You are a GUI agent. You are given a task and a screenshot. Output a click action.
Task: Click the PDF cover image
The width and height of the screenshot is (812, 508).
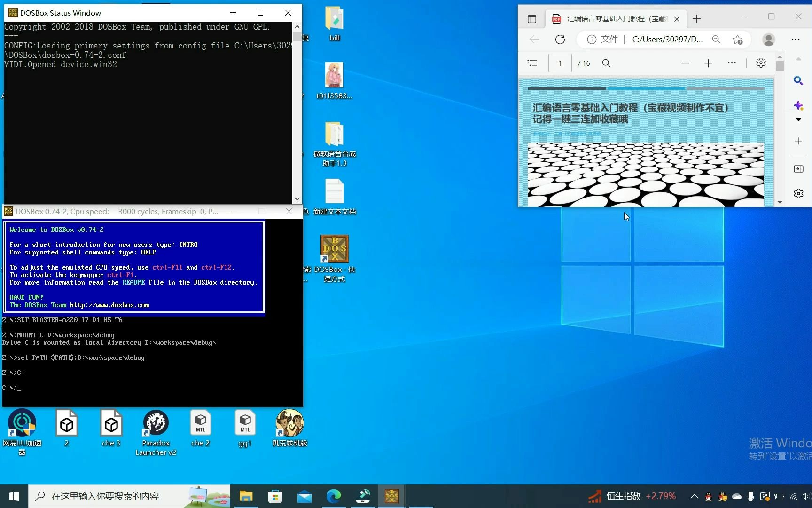click(646, 175)
